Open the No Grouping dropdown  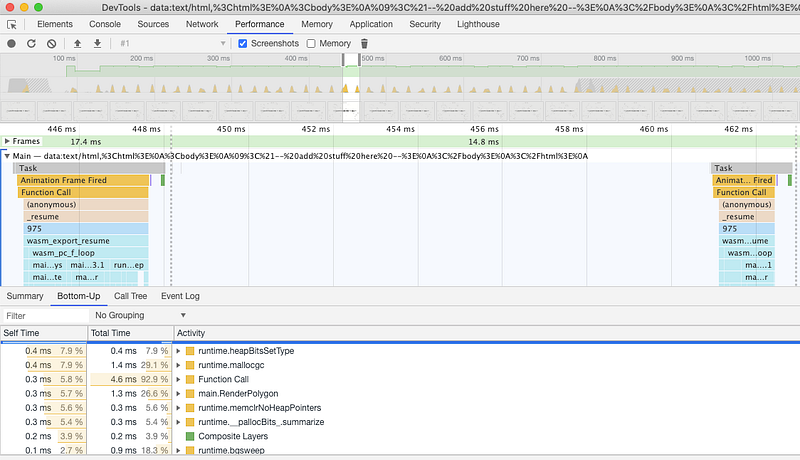(140, 316)
